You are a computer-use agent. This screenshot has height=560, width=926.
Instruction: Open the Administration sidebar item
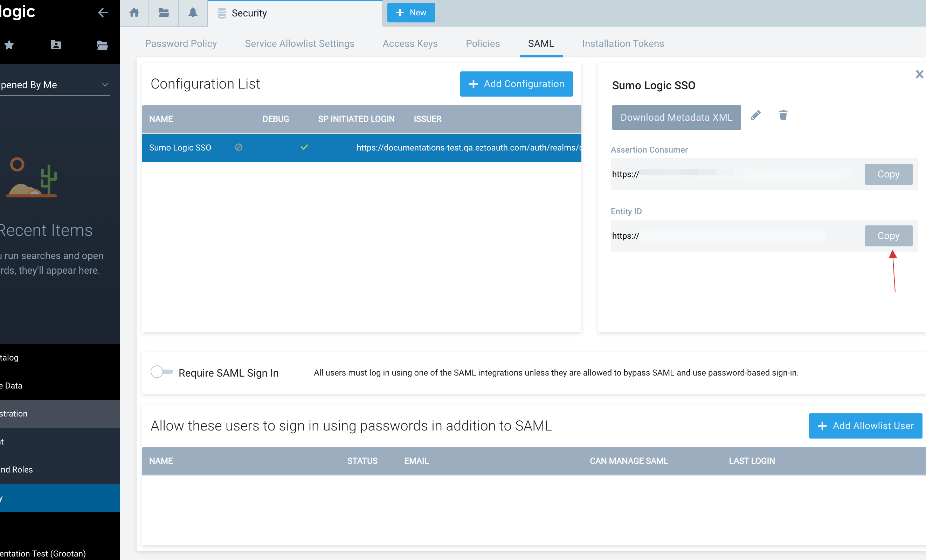pos(60,413)
